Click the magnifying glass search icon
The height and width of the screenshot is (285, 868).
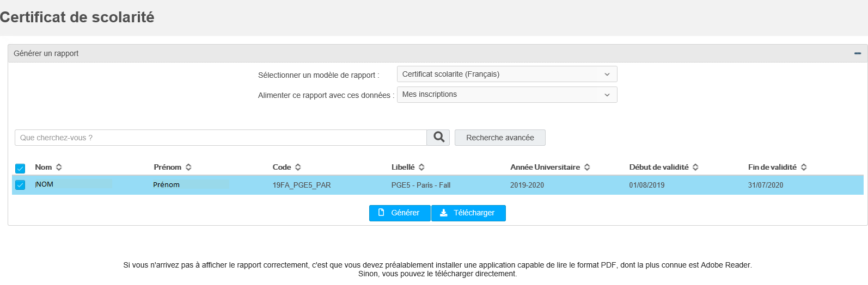[438, 138]
